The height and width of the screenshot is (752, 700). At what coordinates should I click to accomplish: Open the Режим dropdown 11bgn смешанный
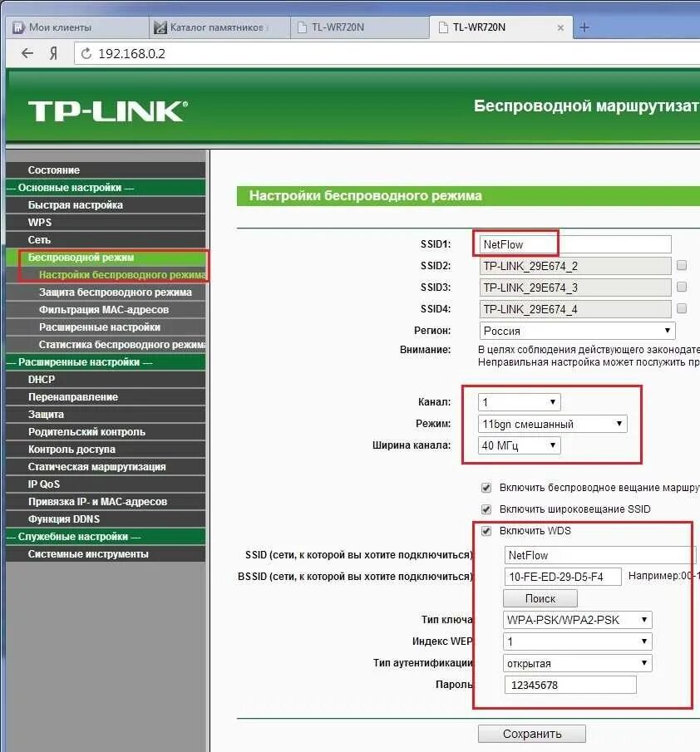[552, 424]
